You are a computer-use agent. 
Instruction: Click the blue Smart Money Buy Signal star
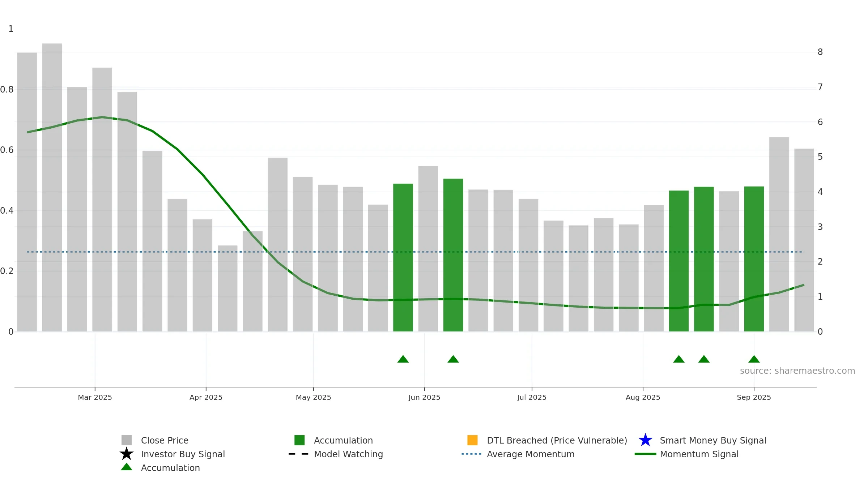point(645,440)
